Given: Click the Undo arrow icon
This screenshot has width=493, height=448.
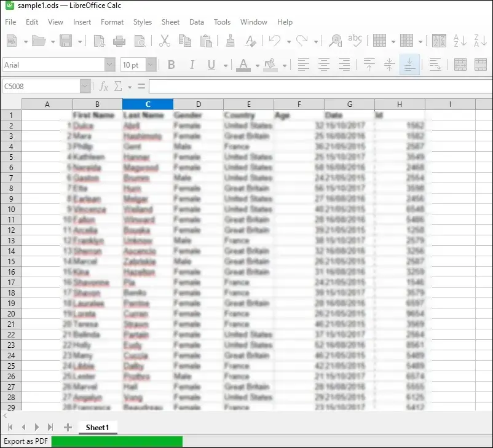Looking at the screenshot, I should [275, 41].
